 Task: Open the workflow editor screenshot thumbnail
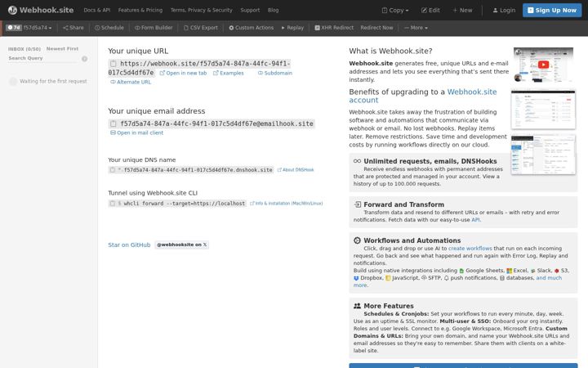(x=543, y=155)
